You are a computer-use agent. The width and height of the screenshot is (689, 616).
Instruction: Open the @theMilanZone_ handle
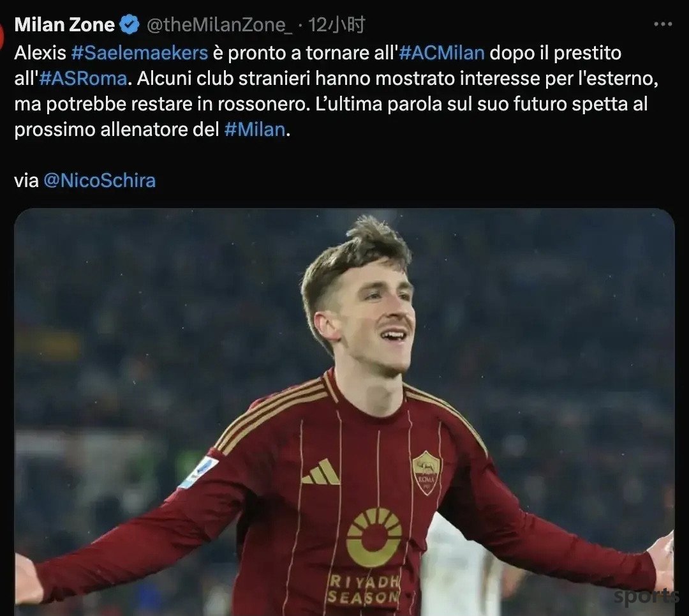(x=219, y=25)
